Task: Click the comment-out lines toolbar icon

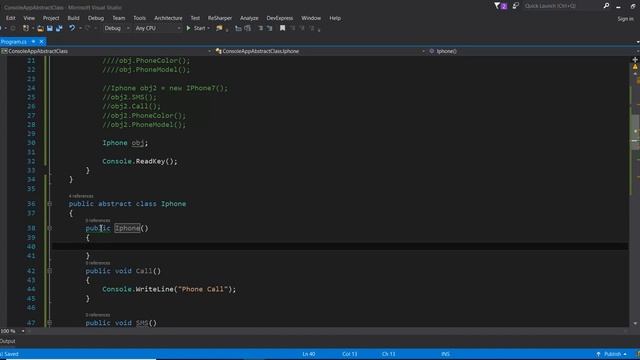Action: [x=238, y=28]
